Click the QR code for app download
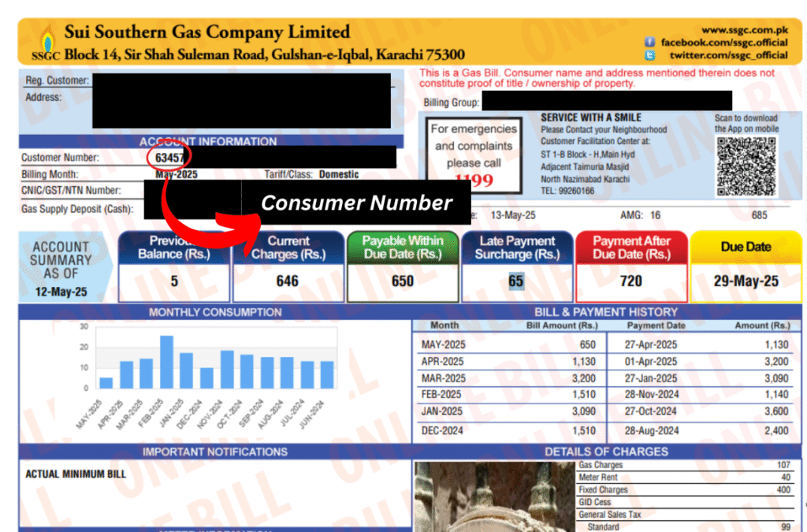The width and height of the screenshot is (807, 532). pos(746,166)
